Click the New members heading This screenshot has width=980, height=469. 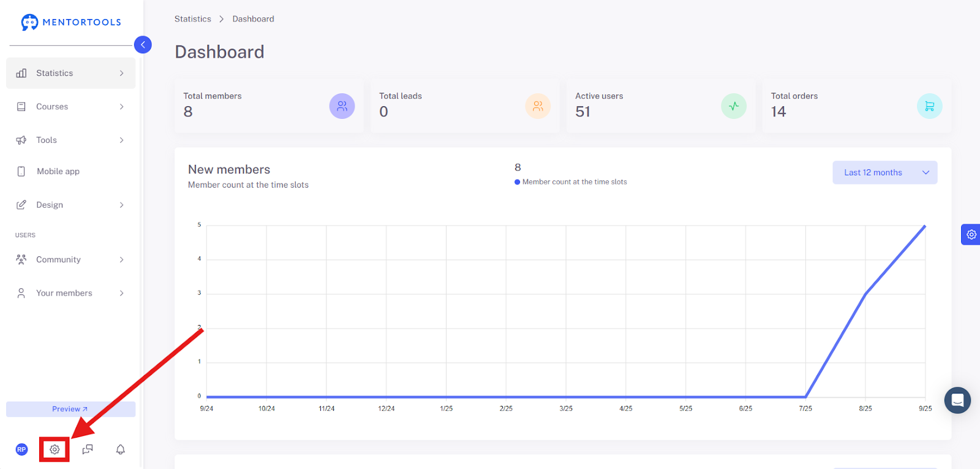click(229, 170)
